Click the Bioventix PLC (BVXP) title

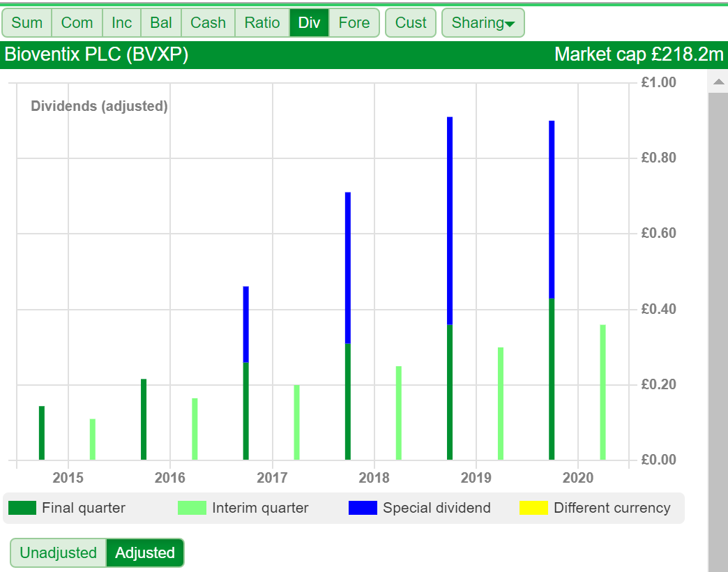96,55
